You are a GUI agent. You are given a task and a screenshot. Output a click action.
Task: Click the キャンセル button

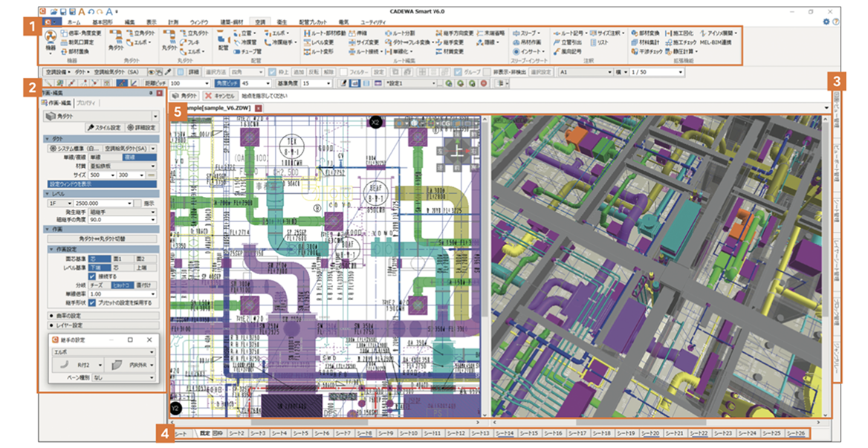pos(220,97)
